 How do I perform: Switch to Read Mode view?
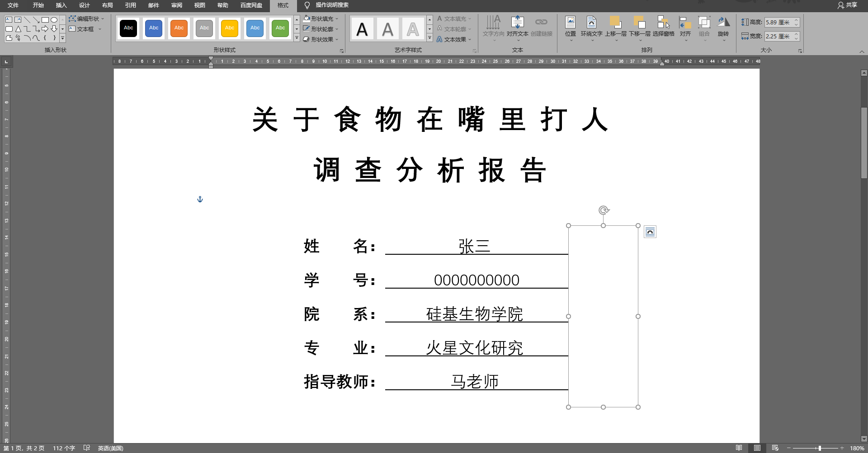[739, 448]
